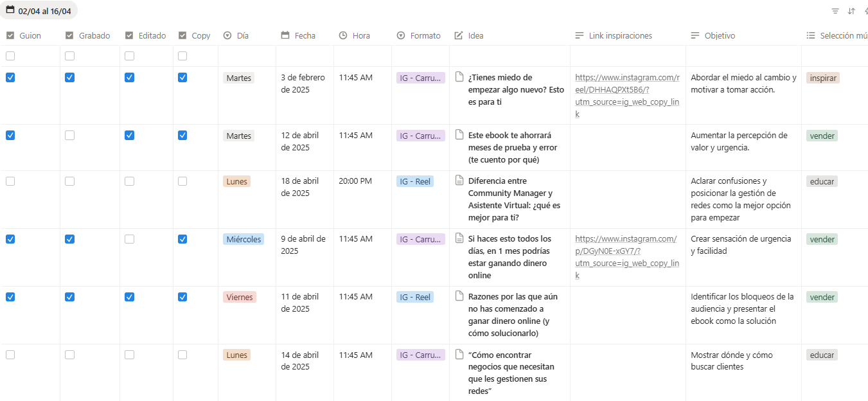The width and height of the screenshot is (868, 401).
Task: Click the green 'vender' tag on 12 de abril row
Action: coord(822,136)
